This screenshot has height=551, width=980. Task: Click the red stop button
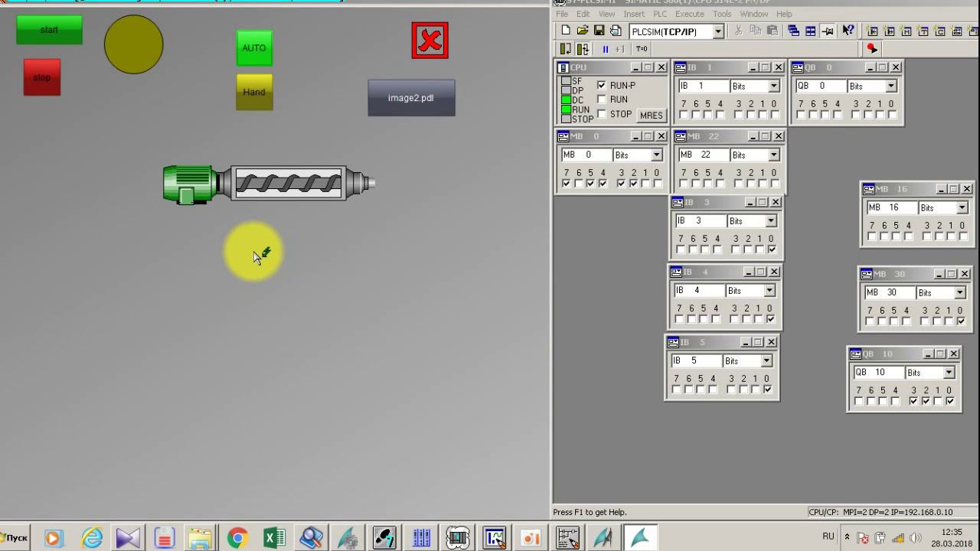[42, 77]
